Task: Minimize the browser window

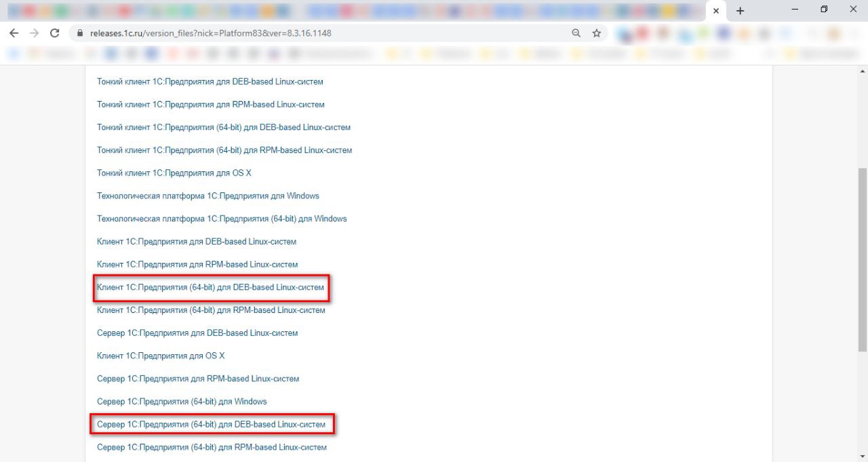Action: click(793, 9)
